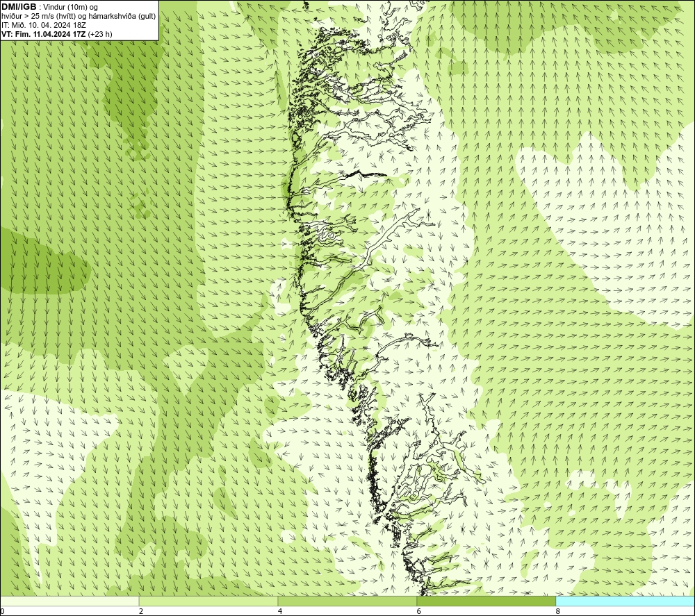Click the DMI/IGB title text
Image resolution: width=695 pixels, height=616 pixels.
19,7
